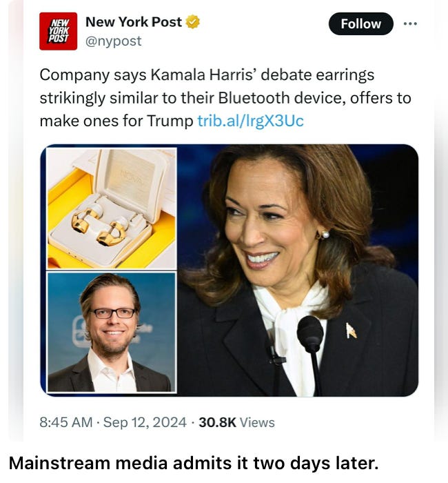The height and width of the screenshot is (483, 448).
Task: Click the tweet text about debate earrings
Action: coord(225,98)
